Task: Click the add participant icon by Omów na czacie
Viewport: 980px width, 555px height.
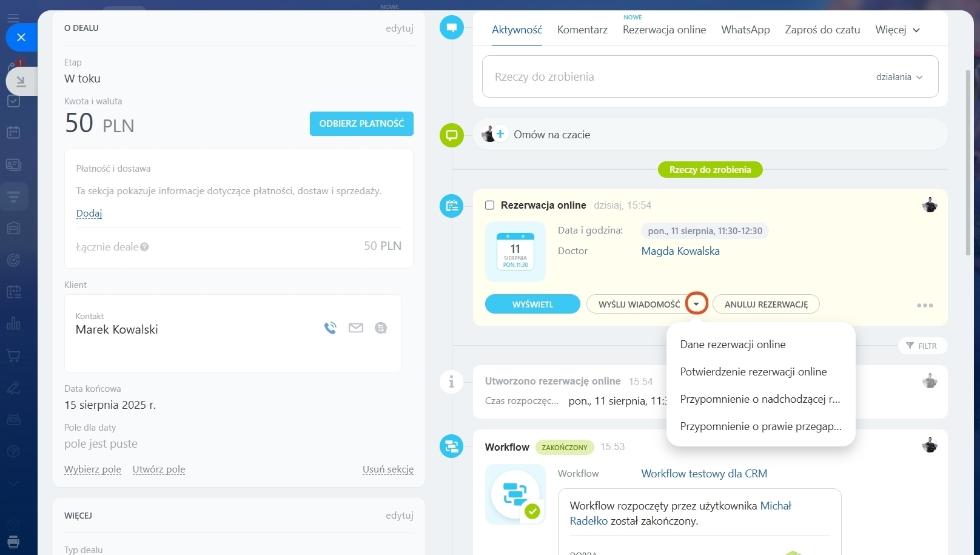Action: click(500, 134)
